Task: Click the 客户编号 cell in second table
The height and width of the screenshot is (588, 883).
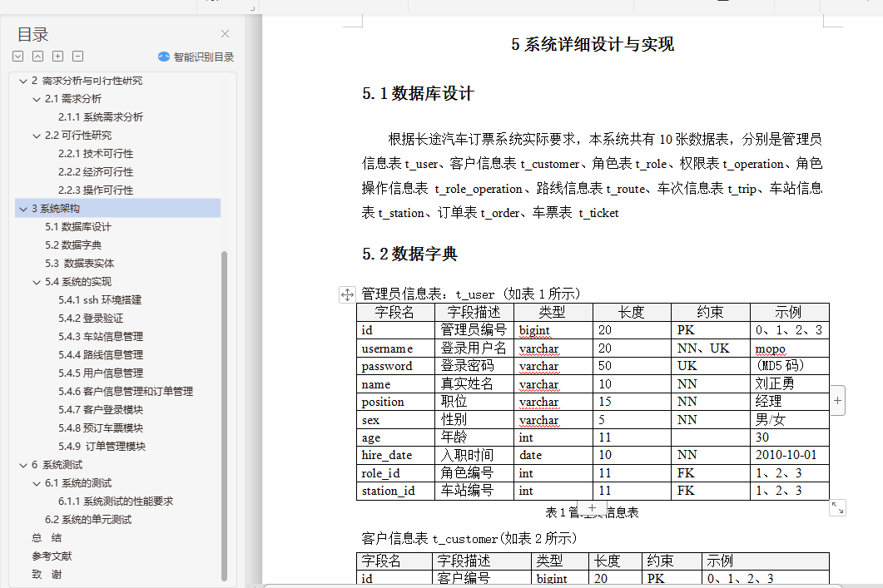Action: pos(482,578)
